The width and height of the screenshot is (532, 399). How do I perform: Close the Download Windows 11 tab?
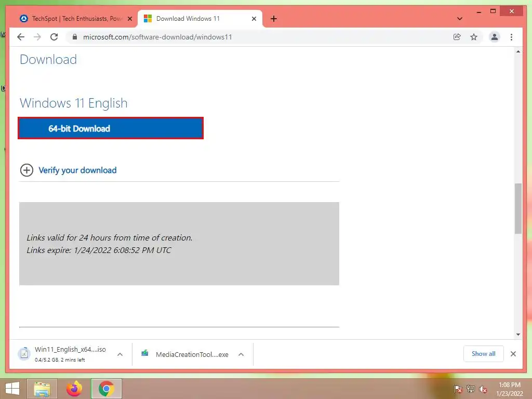pos(254,19)
